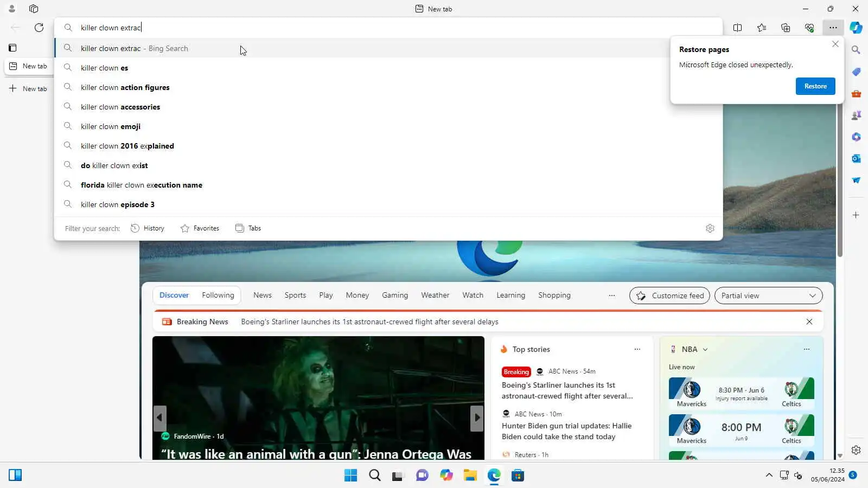The height and width of the screenshot is (488, 868).
Task: Open Edge Settings and more menu
Action: click(833, 28)
